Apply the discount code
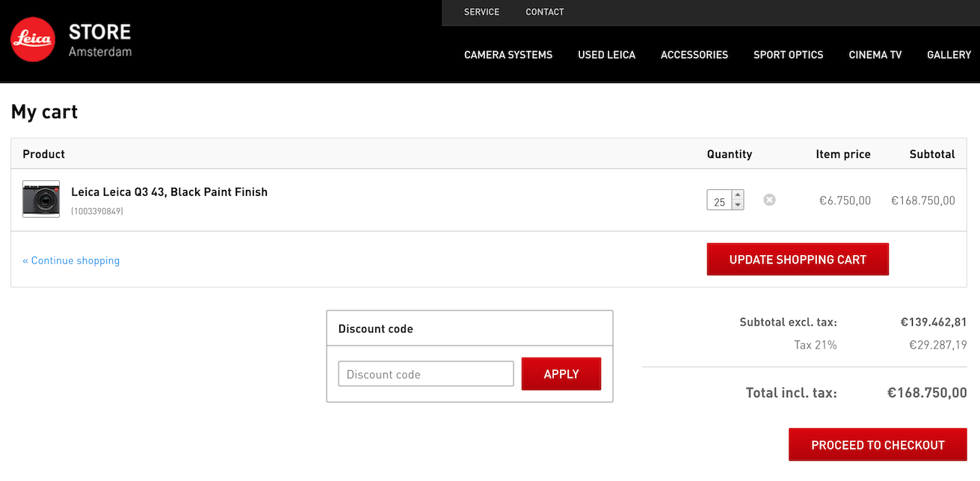Image resolution: width=980 pixels, height=481 pixels. tap(561, 374)
